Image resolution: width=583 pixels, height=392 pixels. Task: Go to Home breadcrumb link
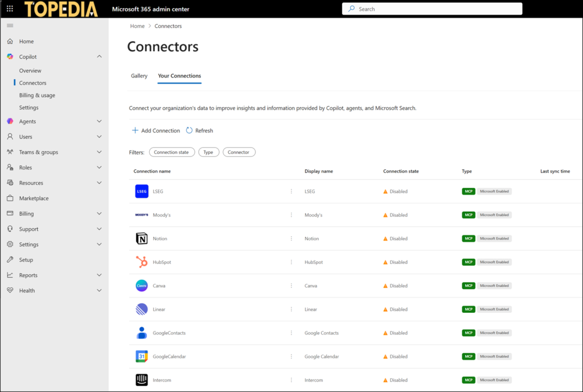pyautogui.click(x=137, y=26)
